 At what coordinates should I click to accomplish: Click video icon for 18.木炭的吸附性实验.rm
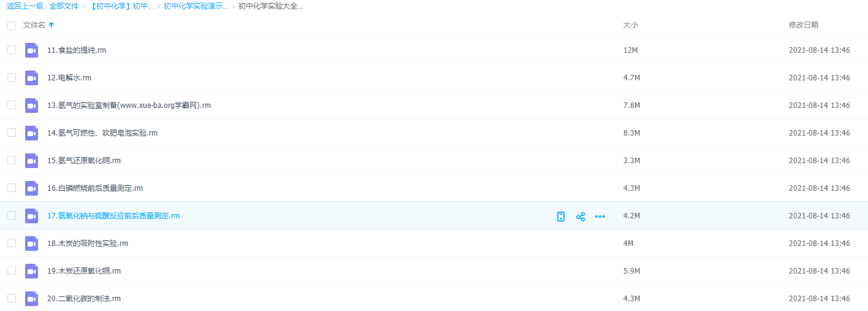[31, 244]
